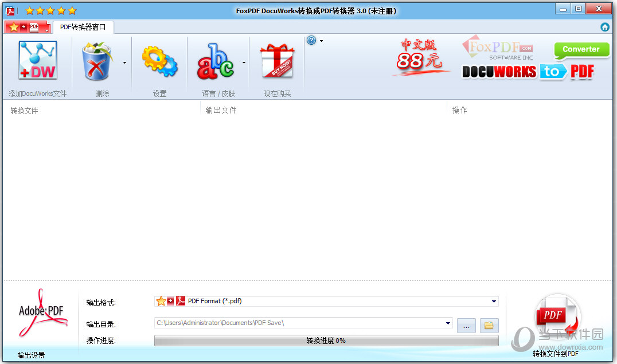This screenshot has height=364, width=617.
Task: Click the 操作 column header
Action: tap(460, 110)
